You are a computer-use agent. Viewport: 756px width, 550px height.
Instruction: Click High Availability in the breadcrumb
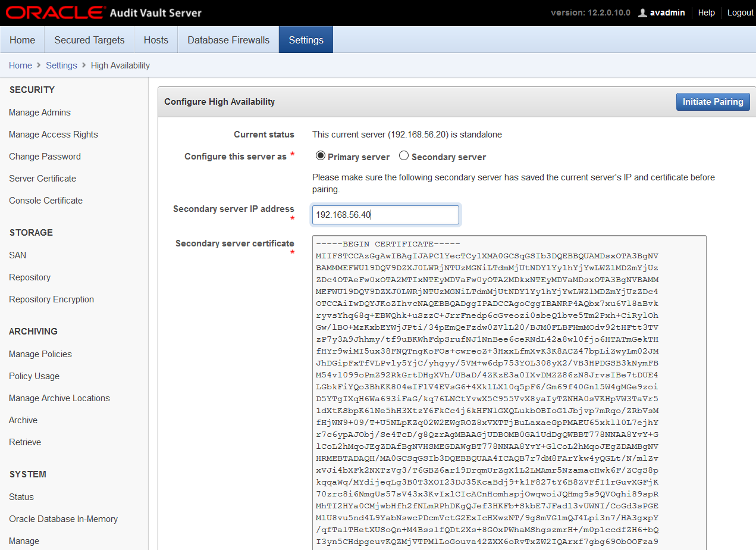(x=120, y=65)
